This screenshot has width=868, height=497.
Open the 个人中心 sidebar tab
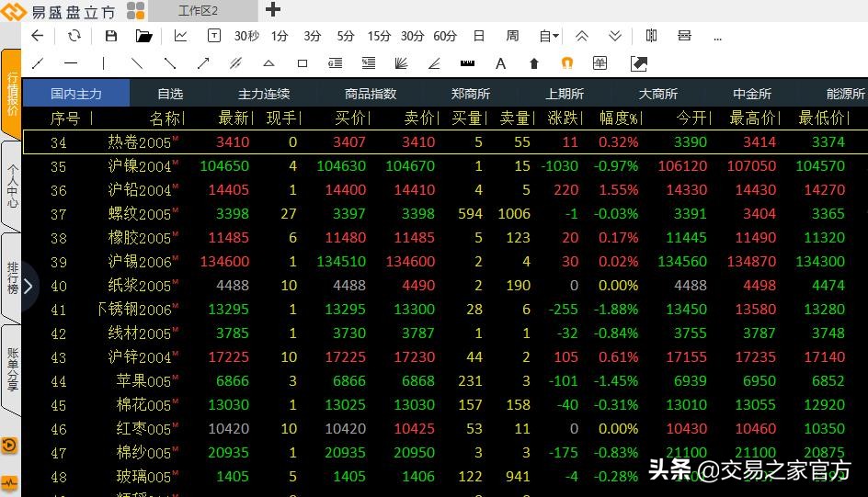point(12,186)
